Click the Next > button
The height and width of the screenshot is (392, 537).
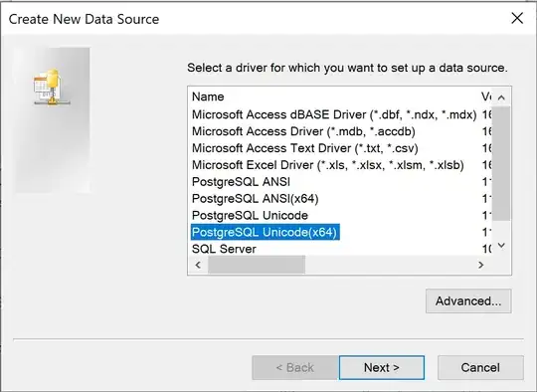(x=382, y=367)
